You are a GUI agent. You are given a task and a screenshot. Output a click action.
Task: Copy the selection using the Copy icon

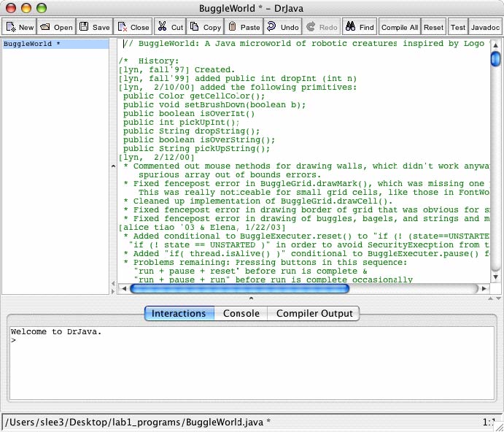[x=195, y=27]
